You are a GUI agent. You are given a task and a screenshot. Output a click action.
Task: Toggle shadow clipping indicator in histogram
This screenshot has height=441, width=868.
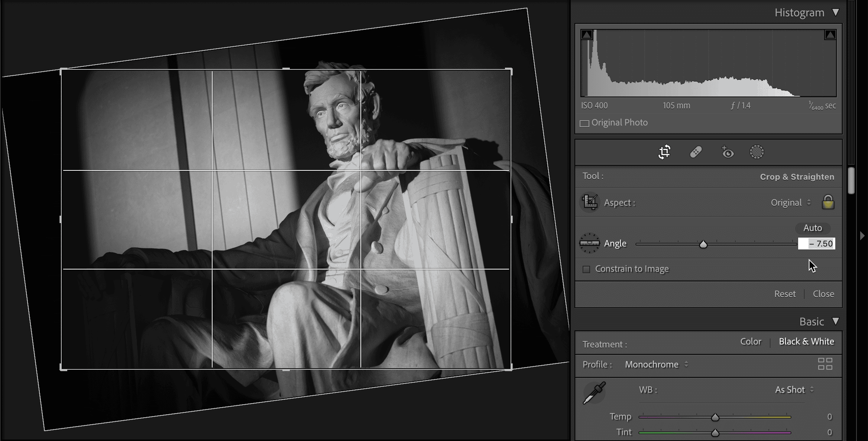pyautogui.click(x=587, y=35)
